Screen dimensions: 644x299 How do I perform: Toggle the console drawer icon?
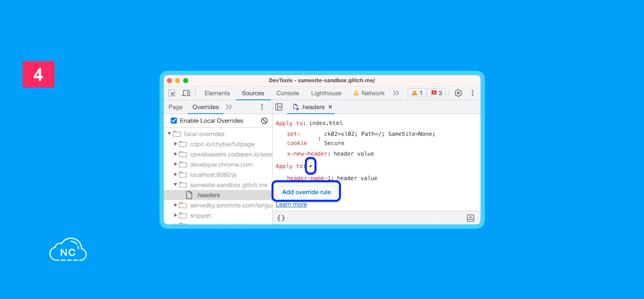(x=471, y=218)
